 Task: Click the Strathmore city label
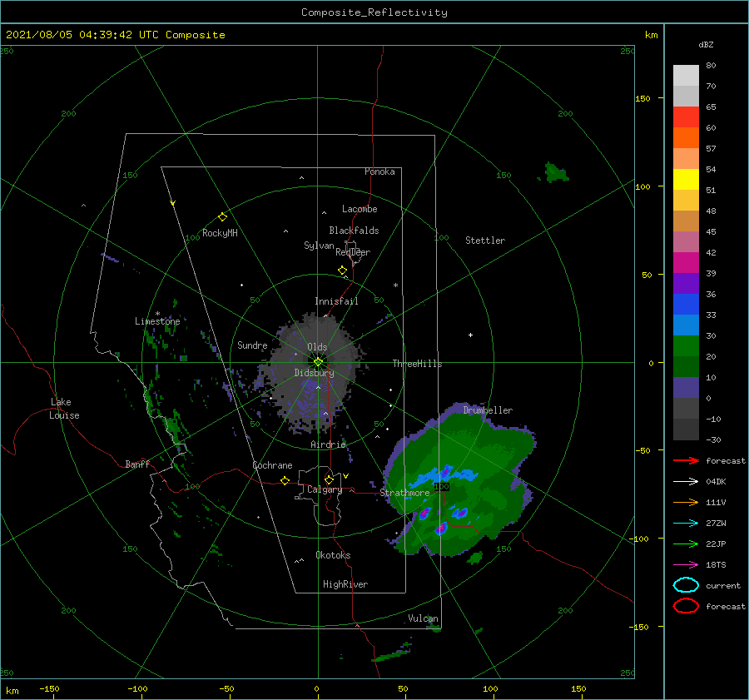click(404, 493)
